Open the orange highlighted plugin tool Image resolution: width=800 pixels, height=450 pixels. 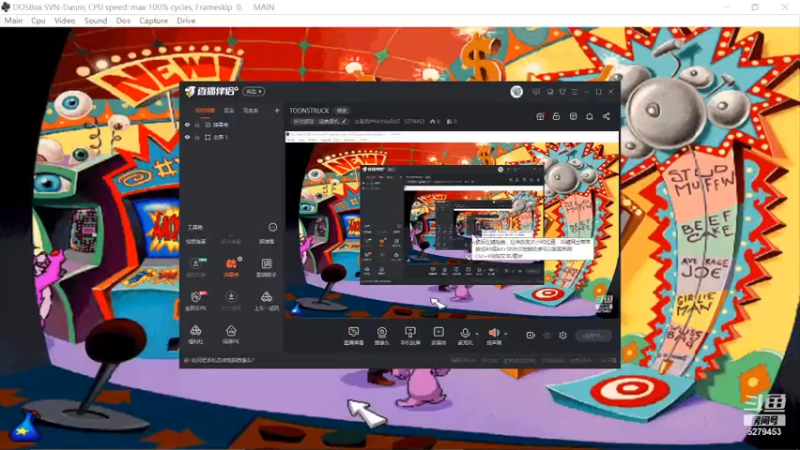[231, 267]
